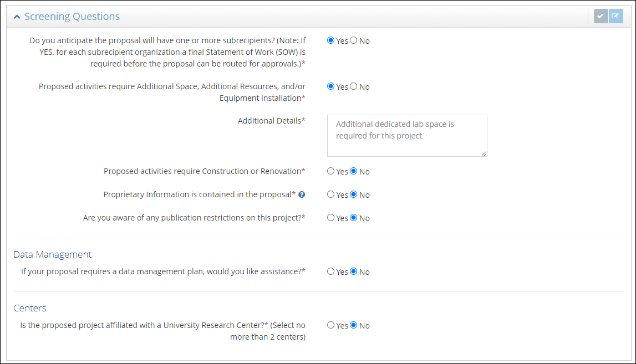The height and width of the screenshot is (364, 636).
Task: Select Yes for University Research Center affiliation
Action: (x=331, y=325)
